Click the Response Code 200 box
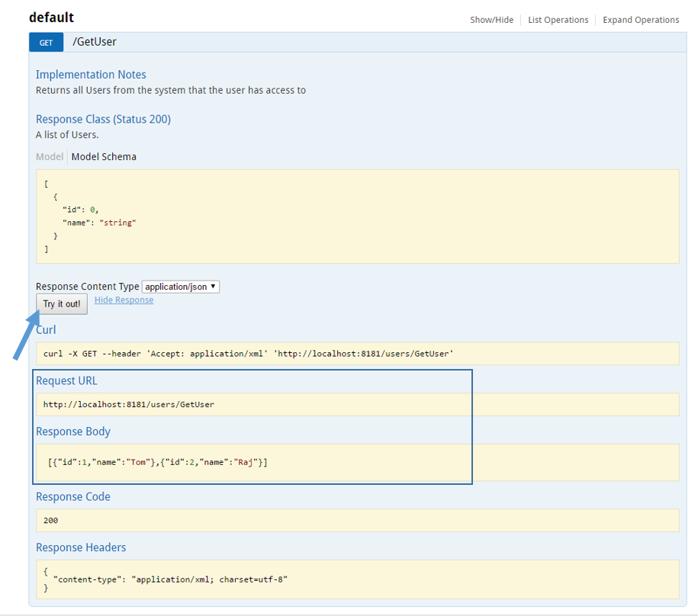698x616 pixels. [x=358, y=521]
